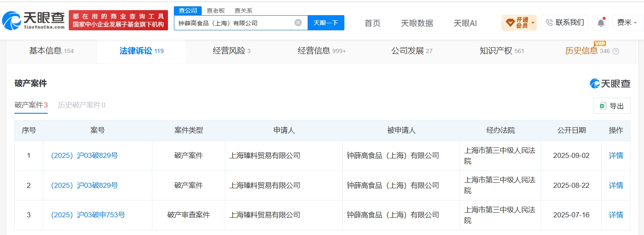Open 天眼数据 in top navigation

pos(417,23)
